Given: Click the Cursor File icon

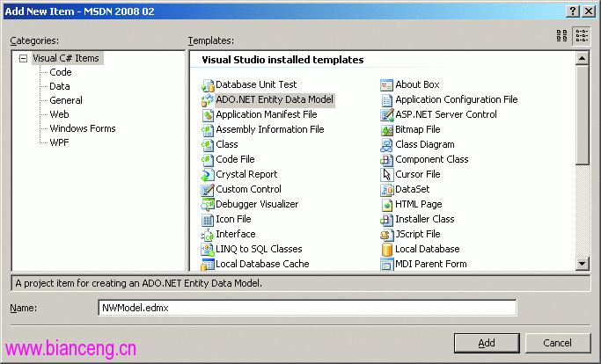Looking at the screenshot, I should (x=387, y=174).
